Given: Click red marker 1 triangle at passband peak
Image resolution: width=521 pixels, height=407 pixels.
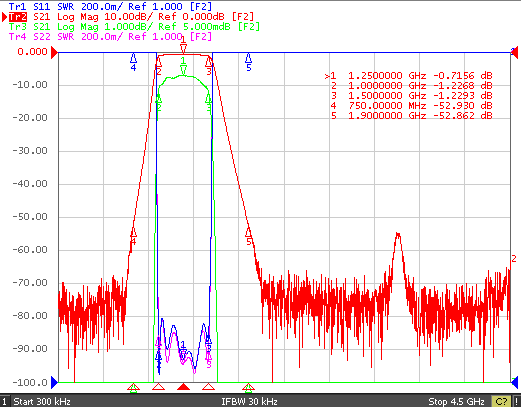Looking at the screenshot, I should 183,49.
